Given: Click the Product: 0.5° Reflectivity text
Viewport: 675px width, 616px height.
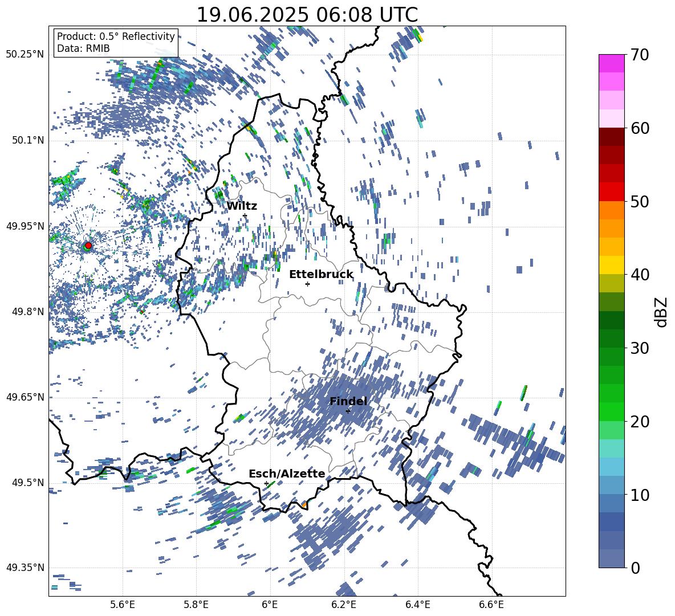Looking at the screenshot, I should (116, 36).
